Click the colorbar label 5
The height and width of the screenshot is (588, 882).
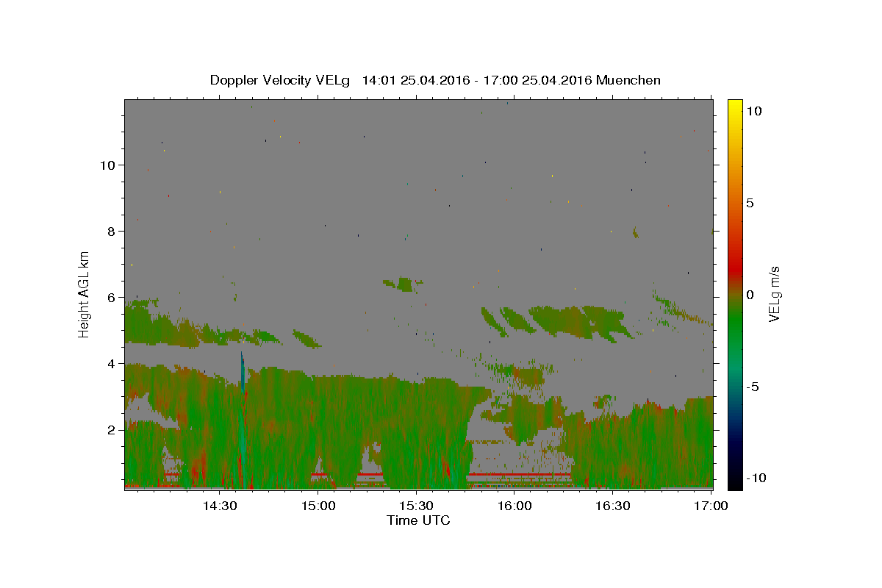tap(750, 203)
